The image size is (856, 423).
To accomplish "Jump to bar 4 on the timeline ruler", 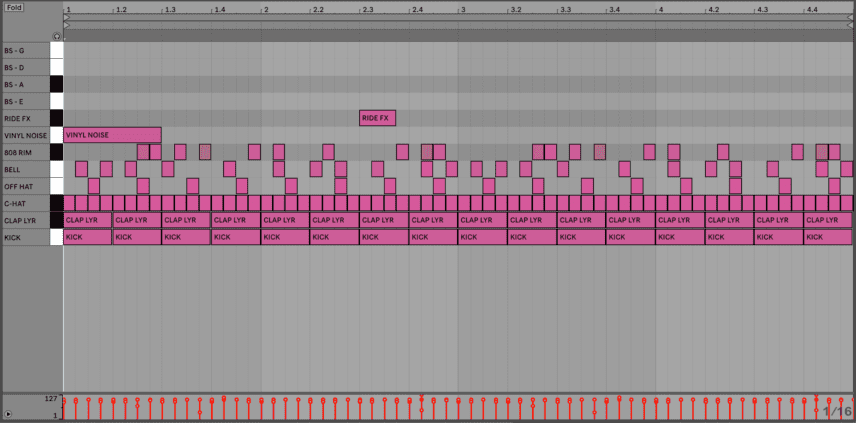I will [661, 10].
